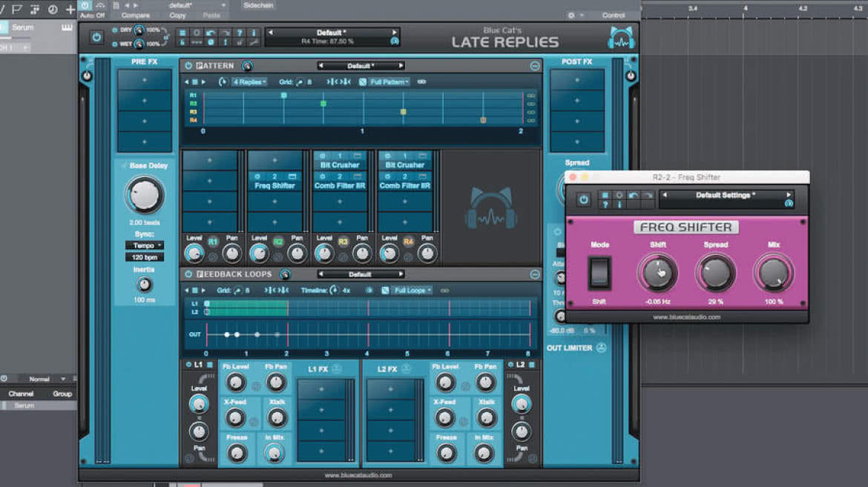Open the 4 Replies dropdown
Viewport: 868px width, 487px height.
pyautogui.click(x=250, y=82)
